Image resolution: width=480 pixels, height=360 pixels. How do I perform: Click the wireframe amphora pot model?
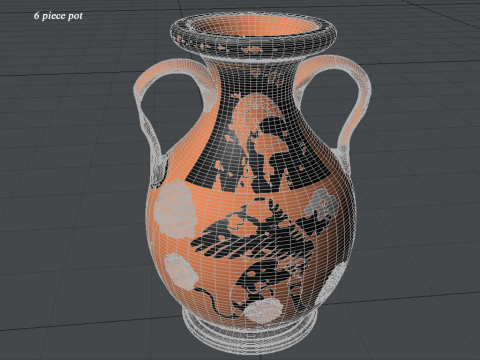point(252,183)
